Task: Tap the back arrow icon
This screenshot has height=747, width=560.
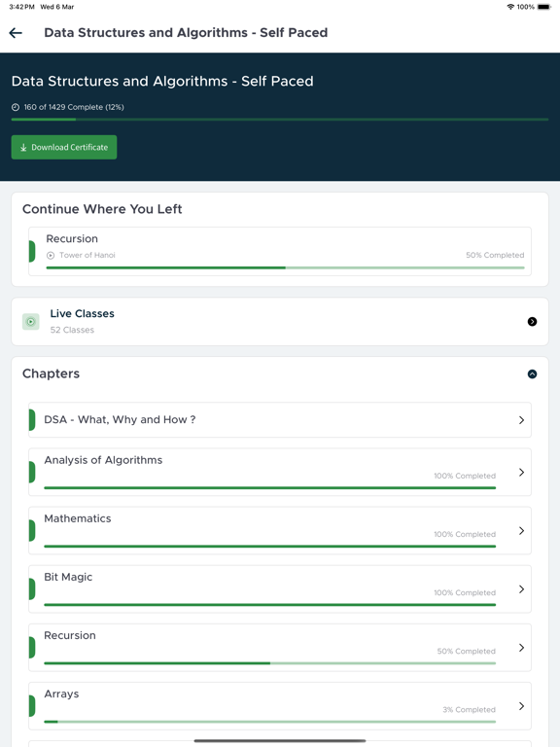Action: [x=16, y=33]
